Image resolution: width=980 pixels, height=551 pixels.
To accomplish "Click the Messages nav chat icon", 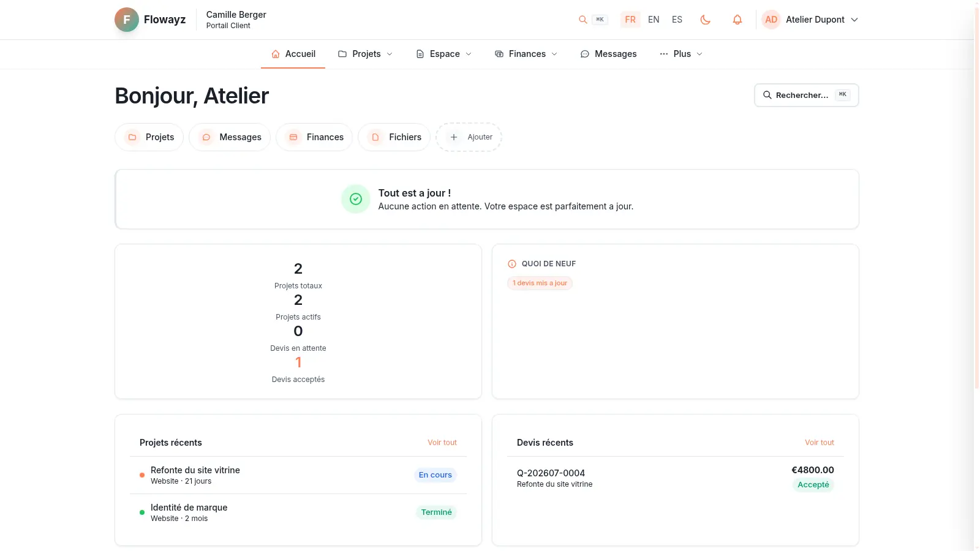I will 585,54.
